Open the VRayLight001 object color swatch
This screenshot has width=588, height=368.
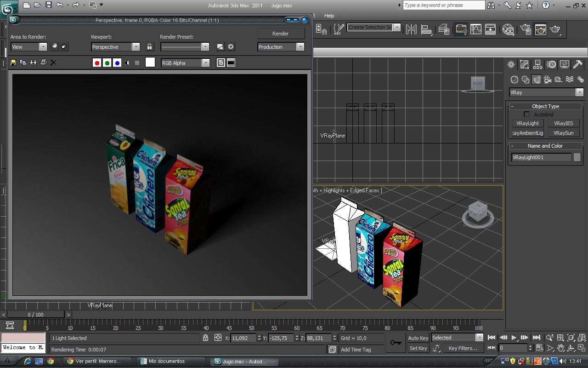pyautogui.click(x=577, y=157)
